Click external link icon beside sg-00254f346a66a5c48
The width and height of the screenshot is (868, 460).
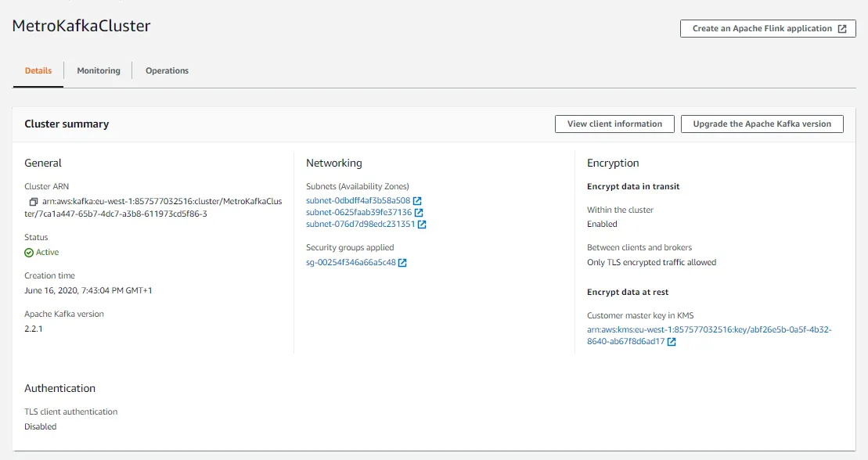(x=402, y=263)
